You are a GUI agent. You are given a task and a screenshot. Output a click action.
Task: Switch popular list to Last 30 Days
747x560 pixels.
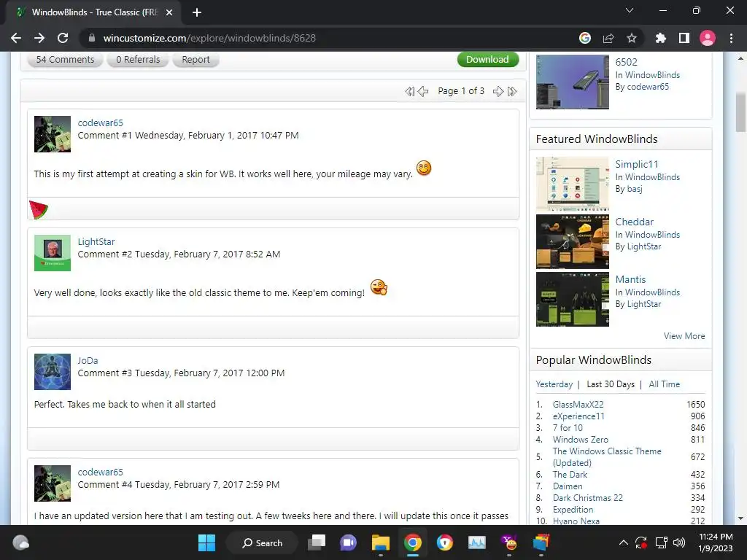pyautogui.click(x=611, y=384)
